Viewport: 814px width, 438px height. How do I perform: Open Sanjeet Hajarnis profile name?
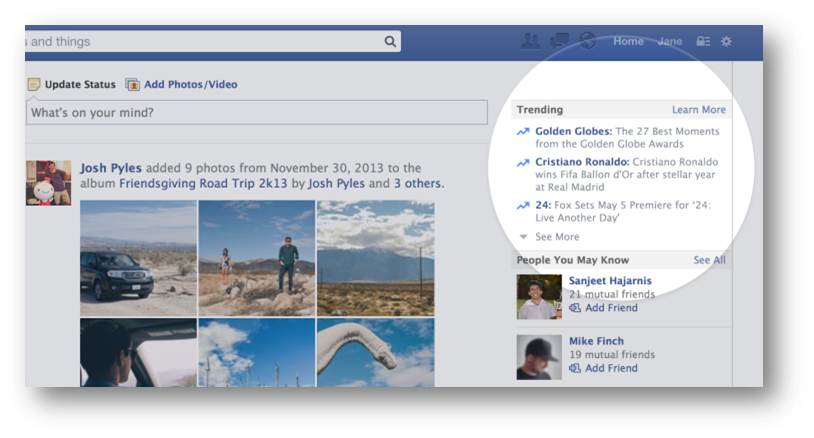610,281
